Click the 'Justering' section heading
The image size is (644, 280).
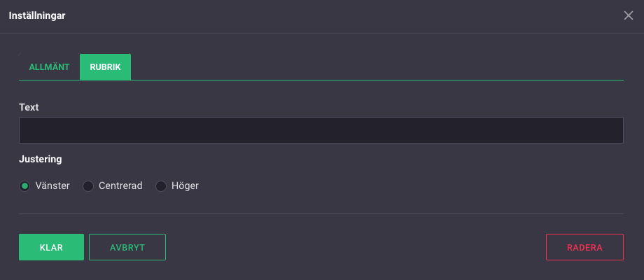pos(41,159)
